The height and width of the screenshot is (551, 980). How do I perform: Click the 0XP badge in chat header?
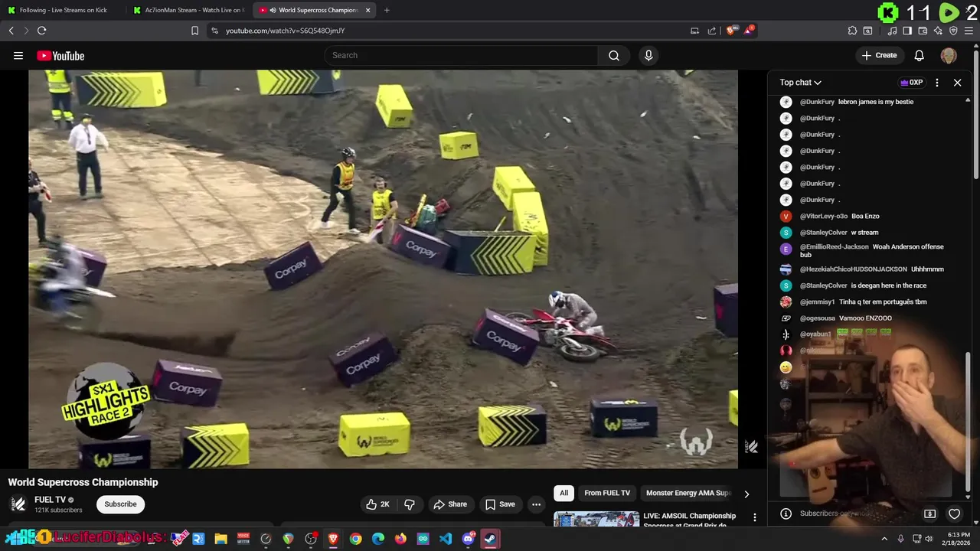click(911, 83)
